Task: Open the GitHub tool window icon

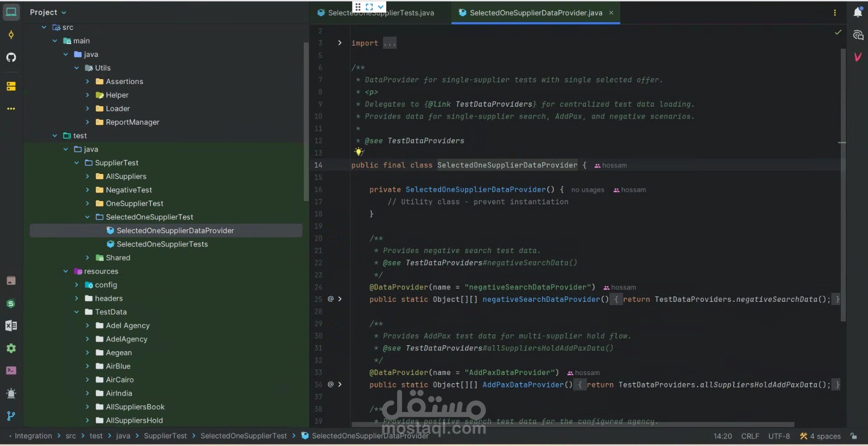Action: coord(11,57)
